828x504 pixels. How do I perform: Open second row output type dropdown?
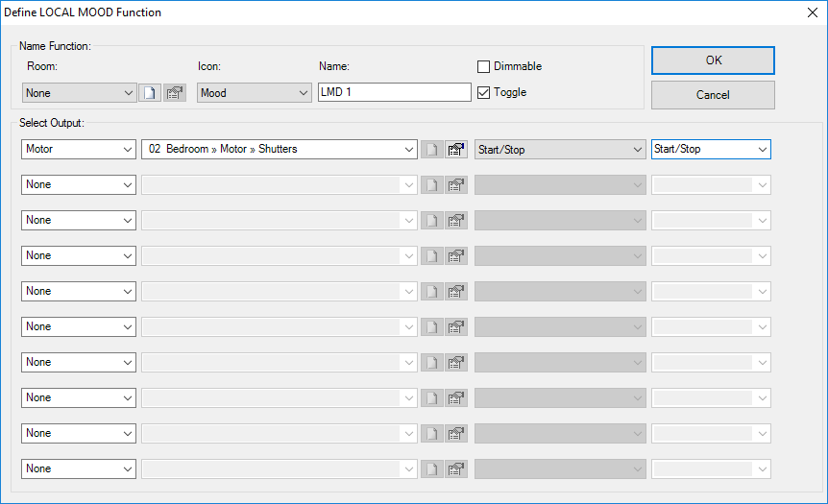[x=79, y=185]
